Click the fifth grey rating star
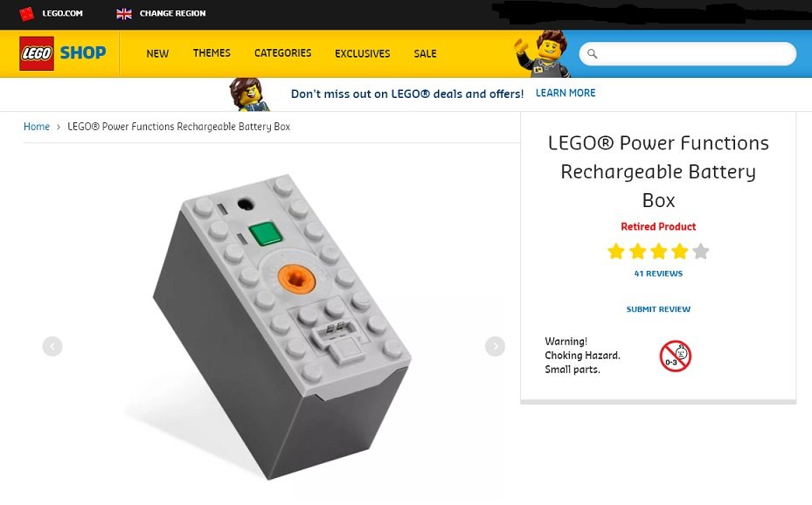The height and width of the screenshot is (505, 812). point(701,252)
